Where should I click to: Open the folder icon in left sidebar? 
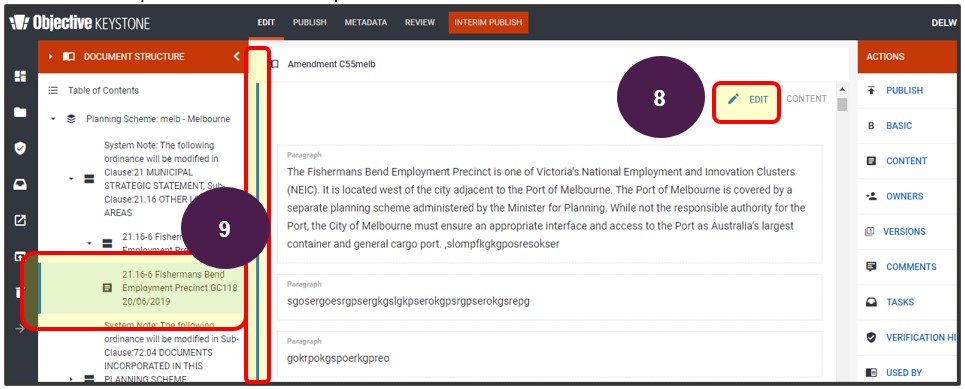click(x=20, y=112)
